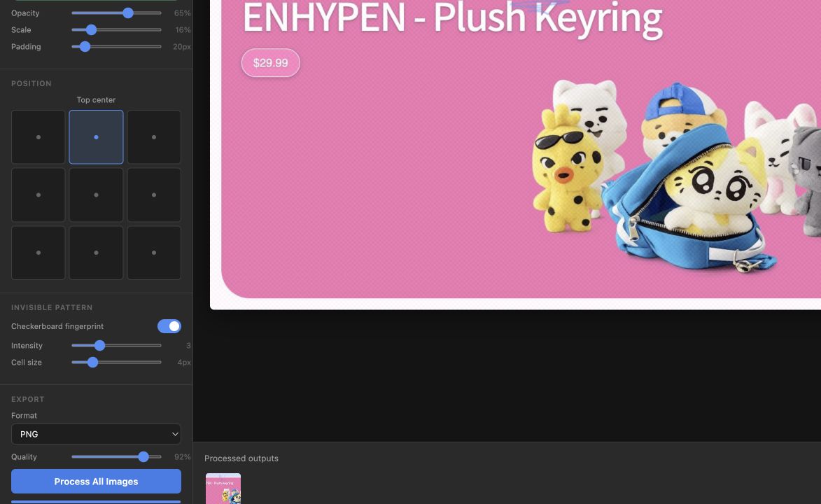Select top right watermark position
Screen dimensions: 821x504
tap(154, 136)
